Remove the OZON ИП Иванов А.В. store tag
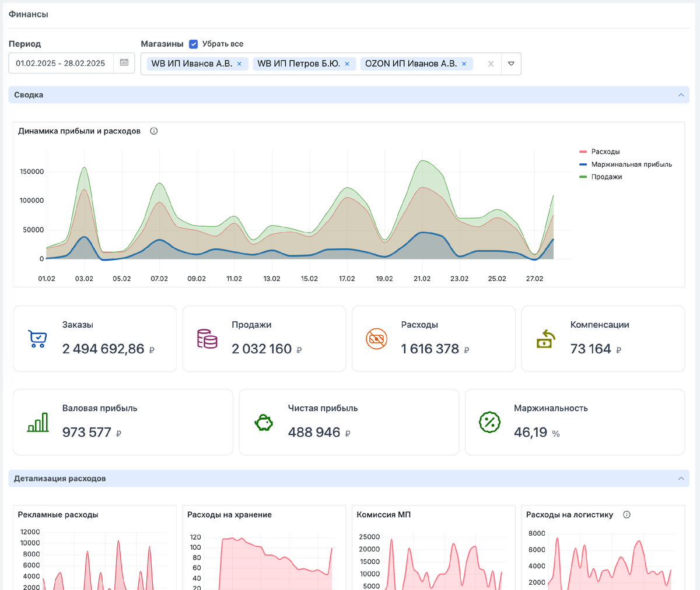Image resolution: width=700 pixels, height=590 pixels. coord(464,64)
